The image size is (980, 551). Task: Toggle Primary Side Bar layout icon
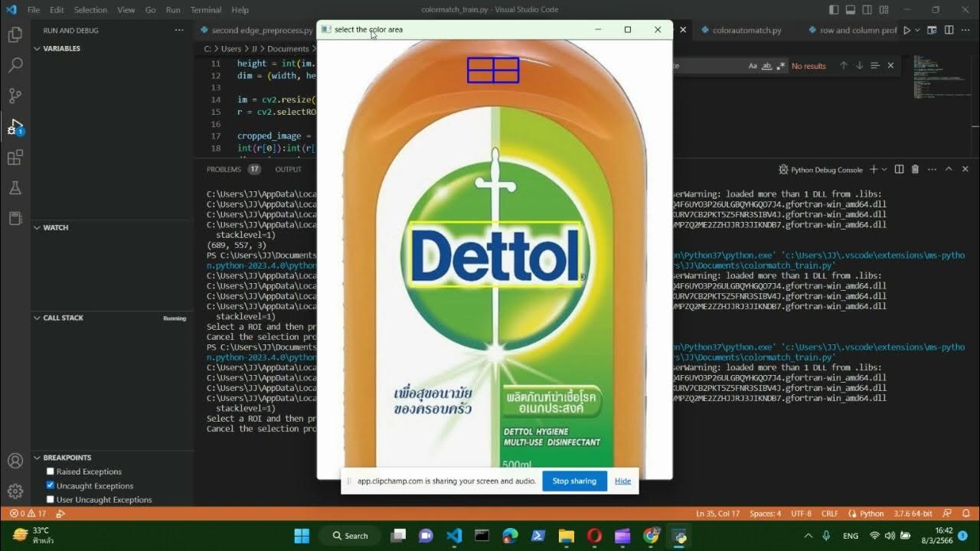[x=834, y=10]
